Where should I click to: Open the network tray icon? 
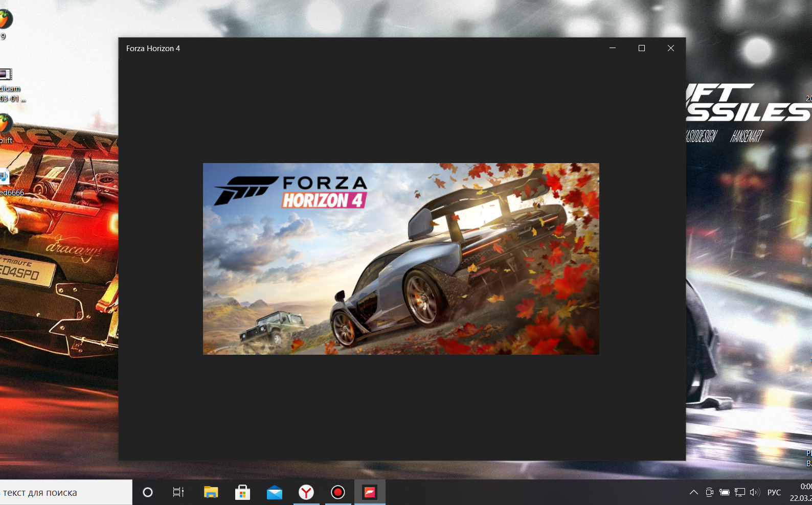[x=740, y=492]
